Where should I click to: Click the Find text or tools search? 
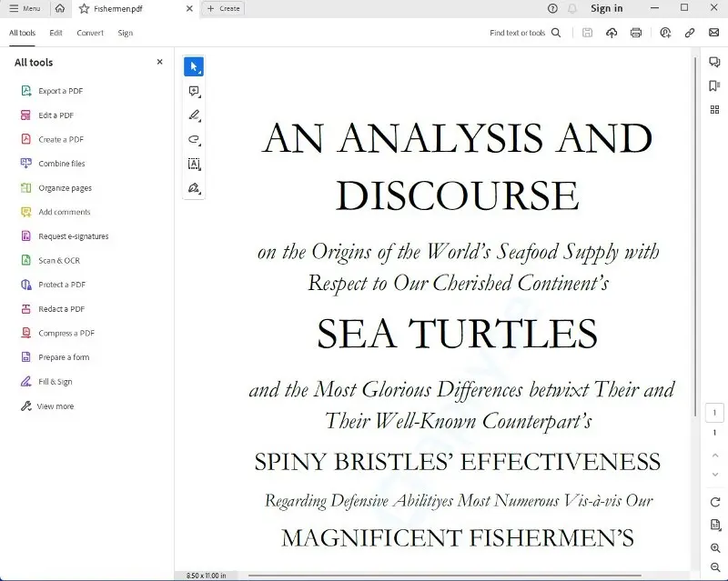525,33
